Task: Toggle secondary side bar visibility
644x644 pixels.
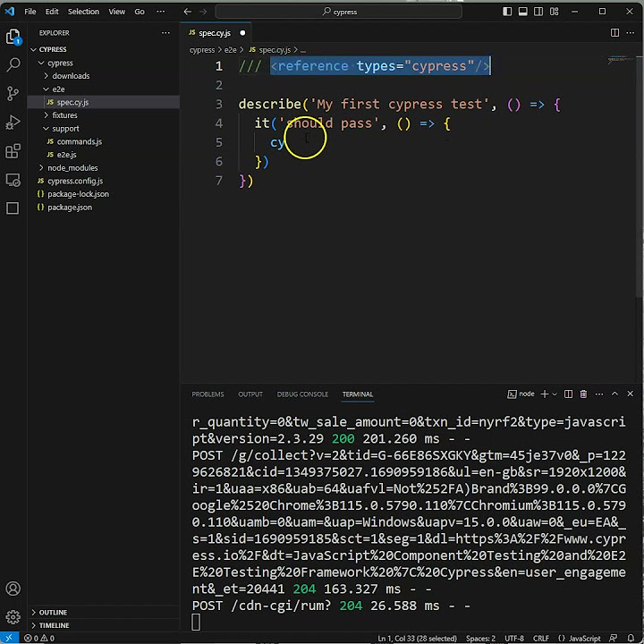Action: (x=538, y=12)
